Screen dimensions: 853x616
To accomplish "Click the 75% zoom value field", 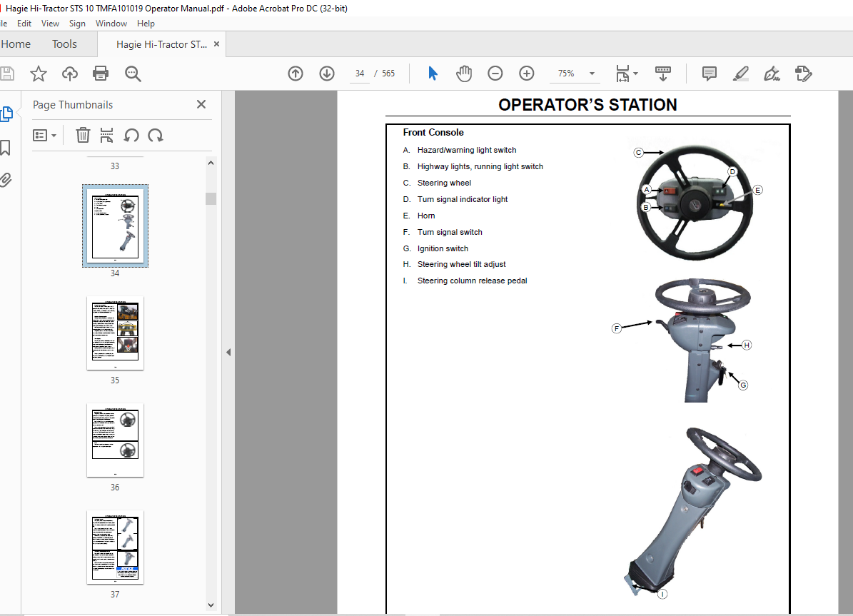I will pos(566,74).
